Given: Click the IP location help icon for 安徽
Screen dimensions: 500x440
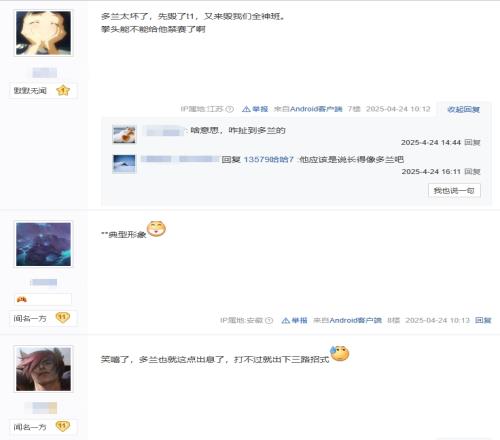Looking at the screenshot, I should 269,320.
